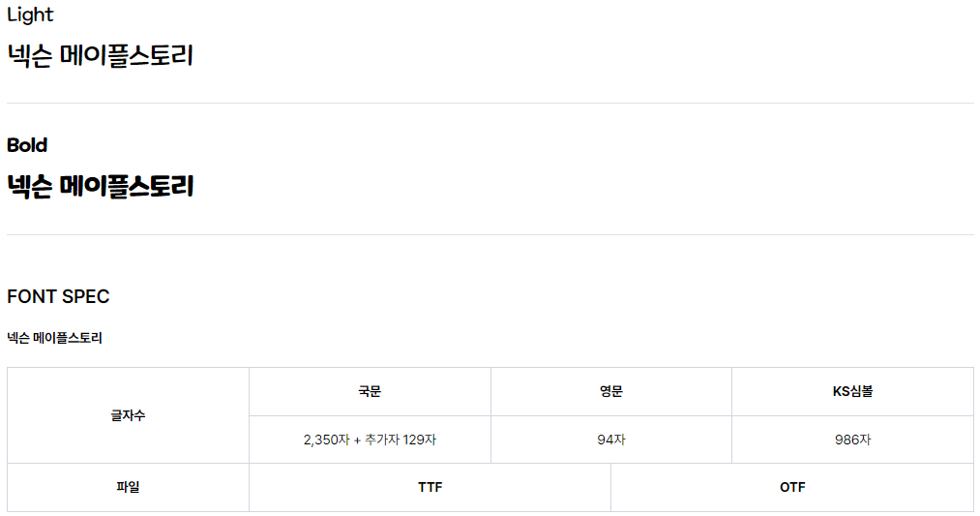Click the KS심볼 column header
The image size is (980, 516).
[852, 391]
